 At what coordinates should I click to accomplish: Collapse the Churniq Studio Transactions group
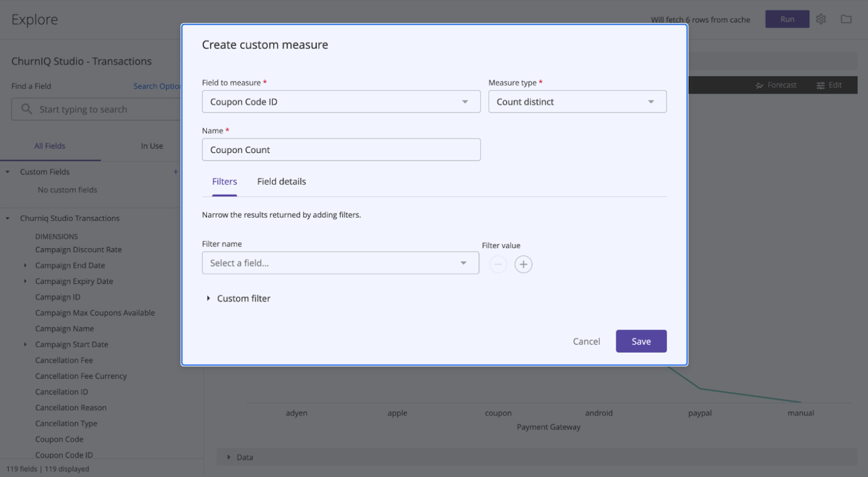click(x=7, y=218)
